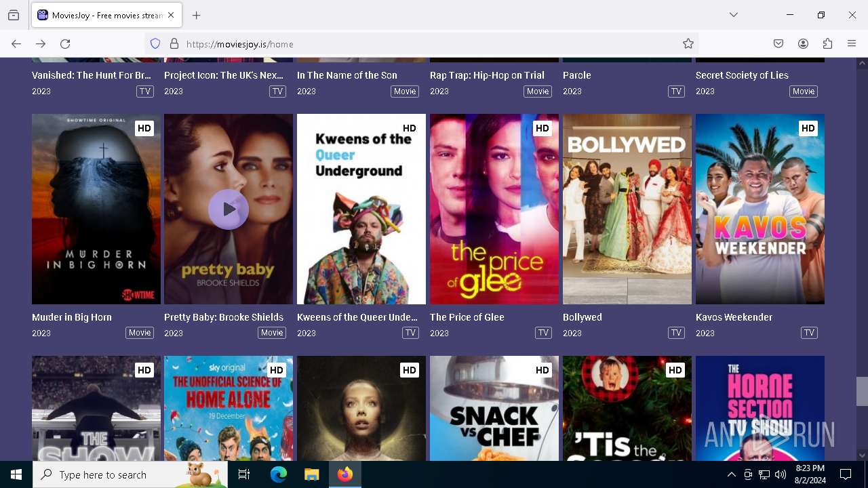Screen dimensions: 868x488
Task: Expand the list all tabs chevron
Action: [x=734, y=15]
